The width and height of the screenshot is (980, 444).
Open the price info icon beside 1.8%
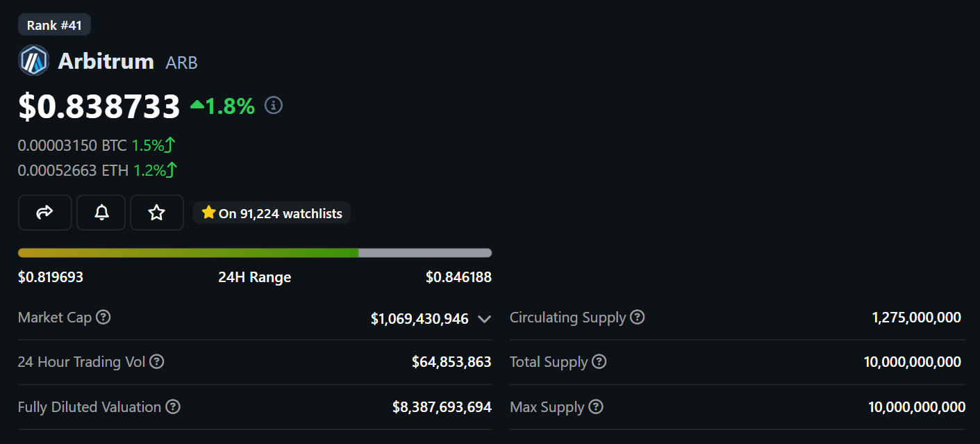pos(274,106)
